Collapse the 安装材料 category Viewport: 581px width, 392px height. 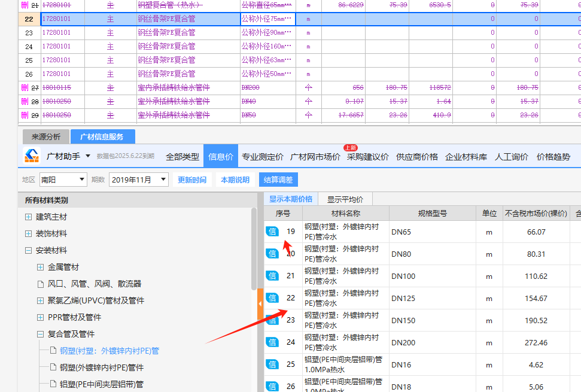28,251
